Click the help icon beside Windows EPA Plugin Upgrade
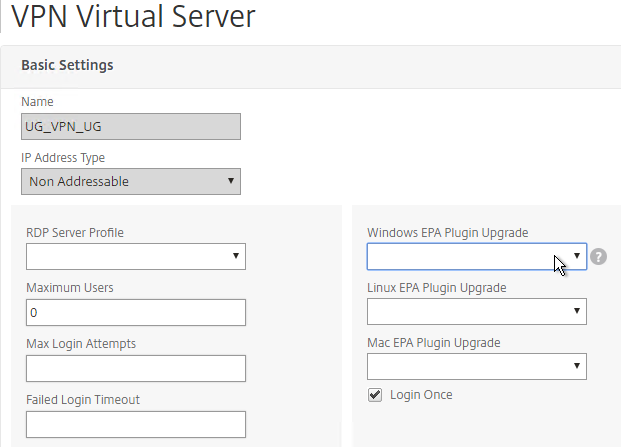Image resolution: width=621 pixels, height=447 pixels. tap(598, 257)
